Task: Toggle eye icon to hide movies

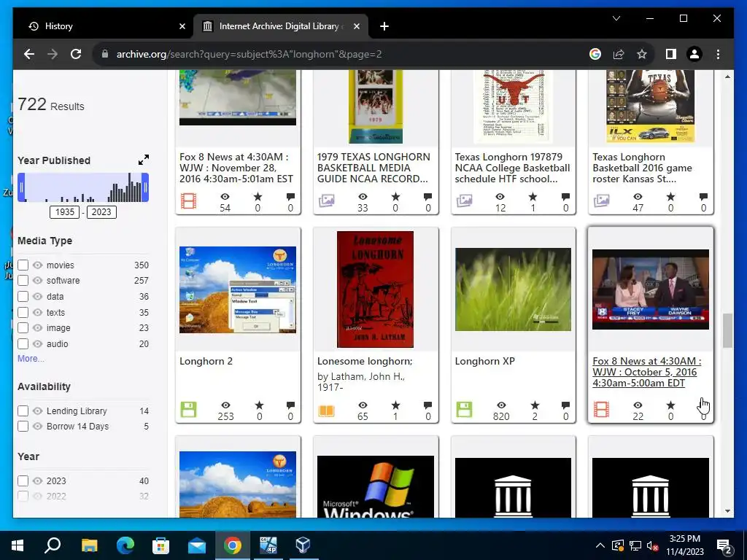Action: [38, 265]
